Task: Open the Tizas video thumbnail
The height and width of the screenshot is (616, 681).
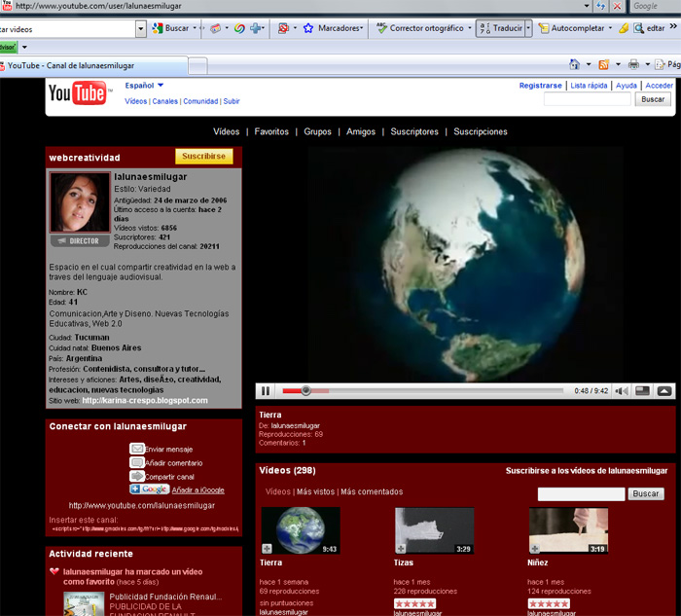Action: tap(434, 530)
